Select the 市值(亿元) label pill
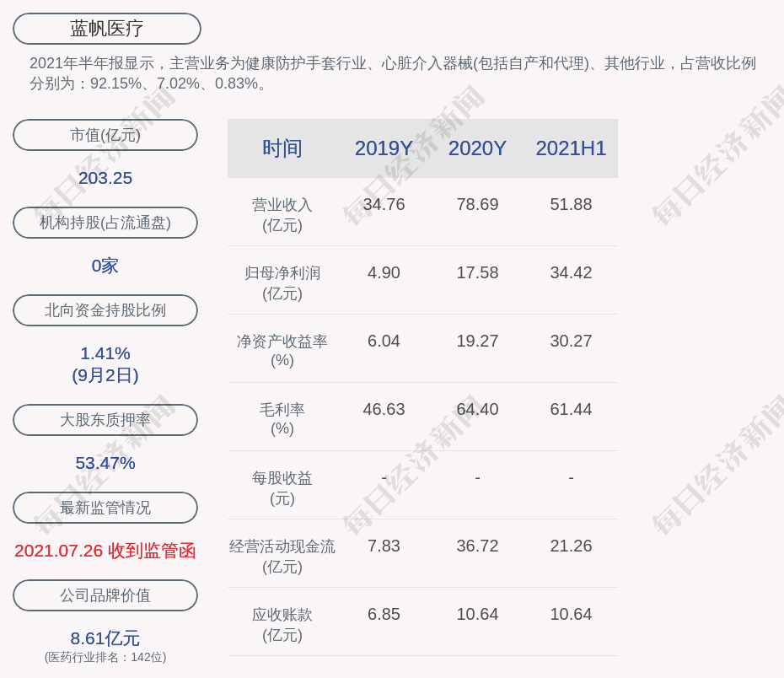 (105, 135)
